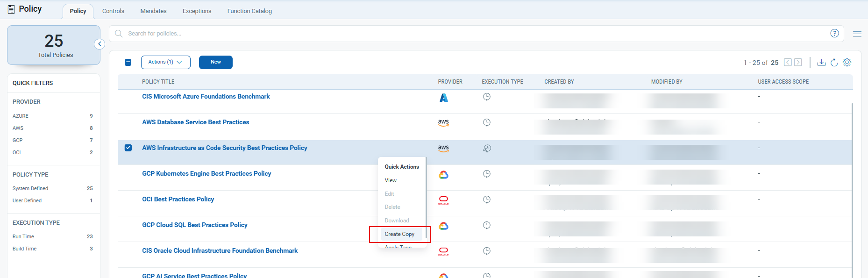868x278 pixels.
Task: Open the Actions (1) dropdown
Action: 165,62
